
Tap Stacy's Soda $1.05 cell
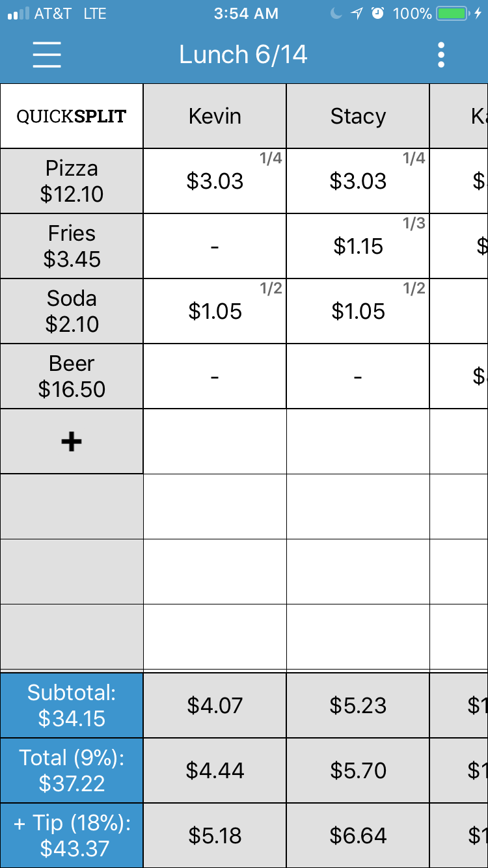tap(358, 312)
